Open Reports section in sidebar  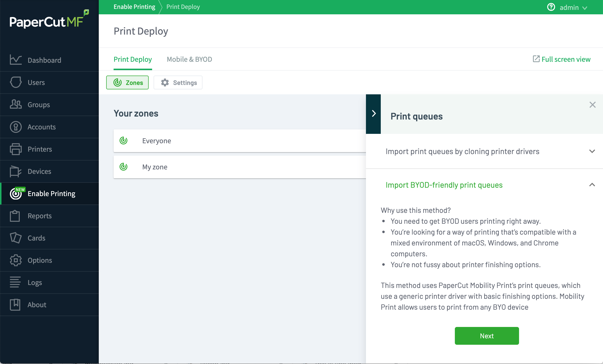(49, 216)
